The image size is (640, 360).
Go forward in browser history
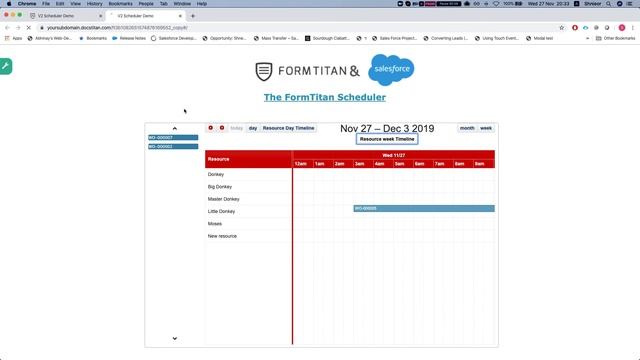click(18, 28)
